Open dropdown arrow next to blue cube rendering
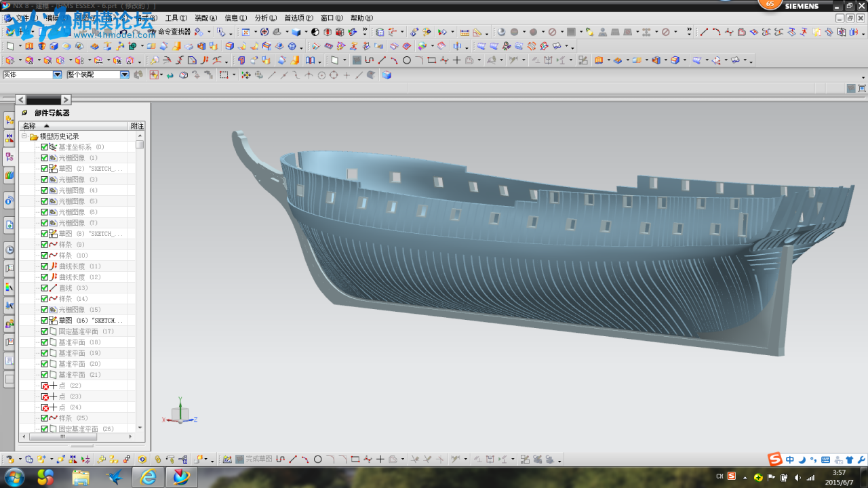This screenshot has width=868, height=488. click(x=306, y=32)
